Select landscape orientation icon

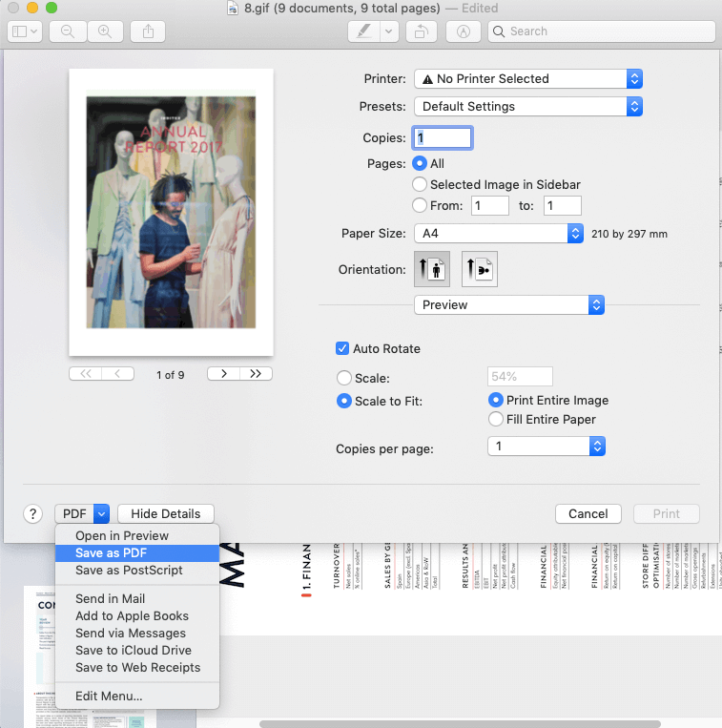(x=479, y=270)
